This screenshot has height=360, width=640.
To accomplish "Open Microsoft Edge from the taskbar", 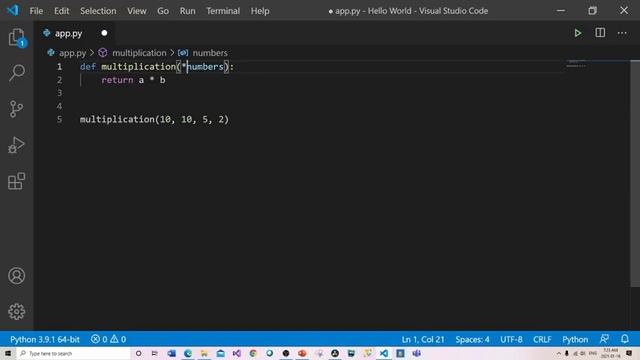I will point(188,353).
